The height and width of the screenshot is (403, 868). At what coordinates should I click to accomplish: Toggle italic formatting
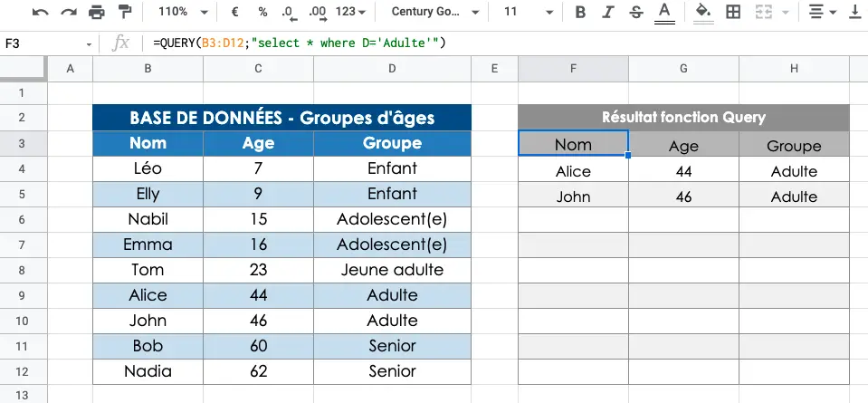coord(609,12)
